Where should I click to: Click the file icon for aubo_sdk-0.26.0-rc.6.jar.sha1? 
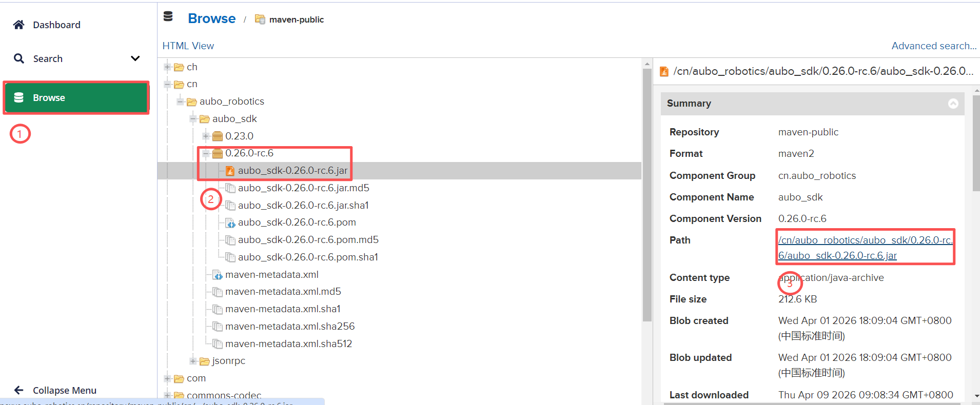coord(230,206)
